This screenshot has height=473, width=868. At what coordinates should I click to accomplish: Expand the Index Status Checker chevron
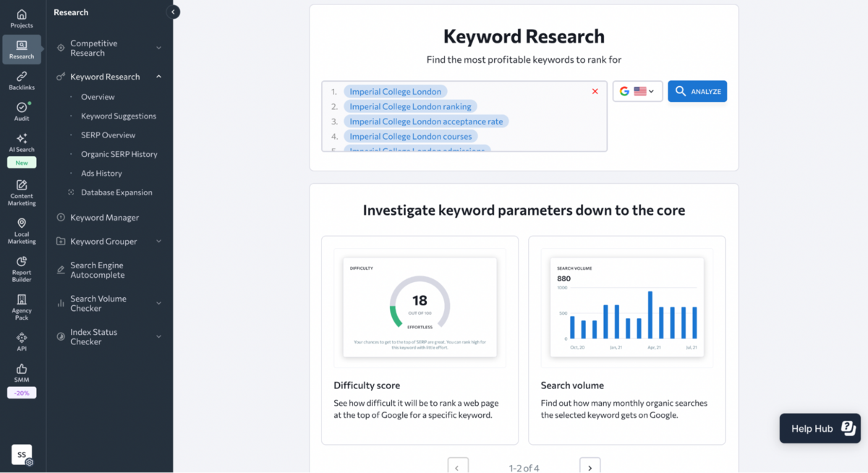point(158,336)
